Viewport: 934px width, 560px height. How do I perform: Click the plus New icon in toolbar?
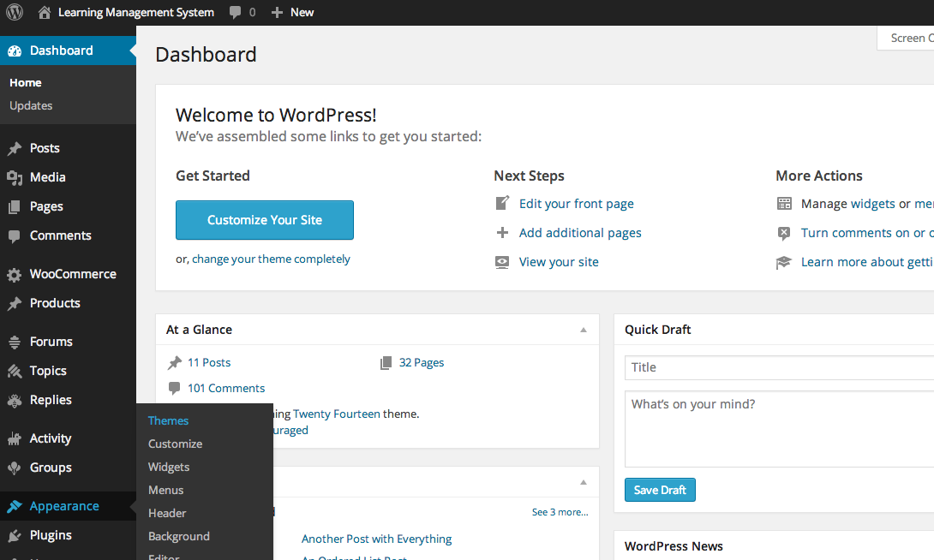[x=292, y=13]
